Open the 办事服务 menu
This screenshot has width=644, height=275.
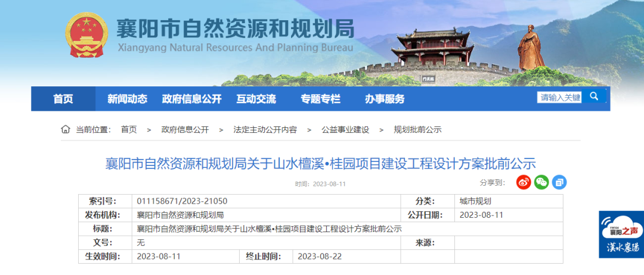click(x=385, y=99)
